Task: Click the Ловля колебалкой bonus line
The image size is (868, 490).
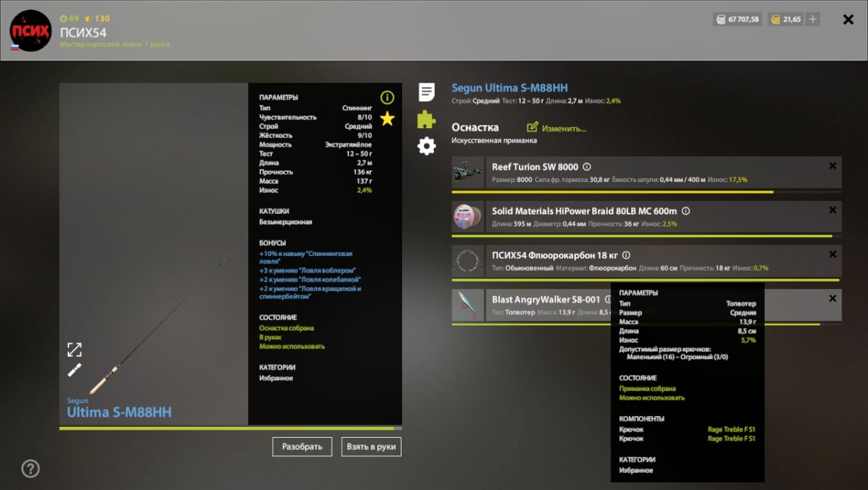Action: pos(310,280)
